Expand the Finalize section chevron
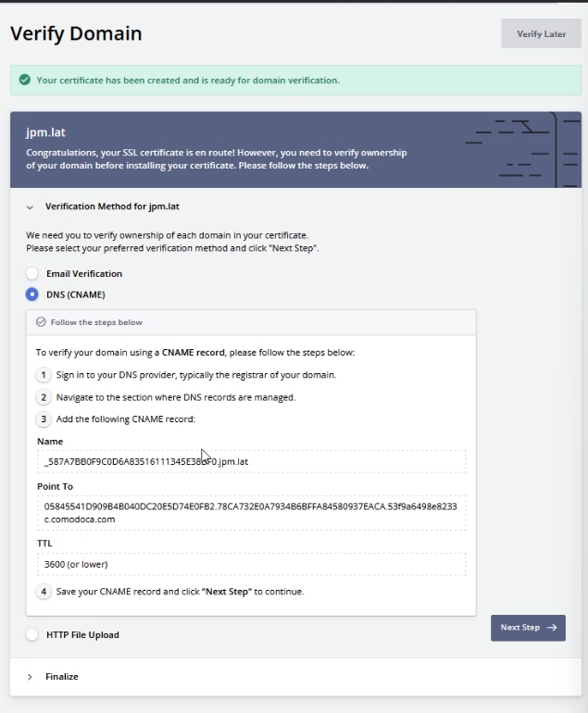The width and height of the screenshot is (588, 713). (x=30, y=677)
